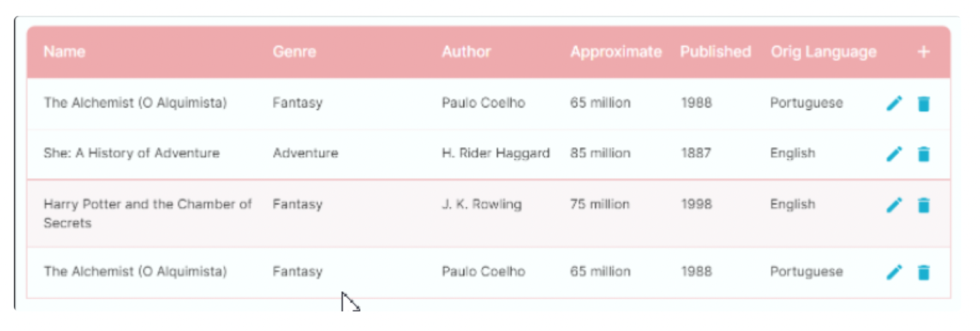Edit She: A History of Adventure row
Viewport: 980px width, 331px height.
[894, 153]
